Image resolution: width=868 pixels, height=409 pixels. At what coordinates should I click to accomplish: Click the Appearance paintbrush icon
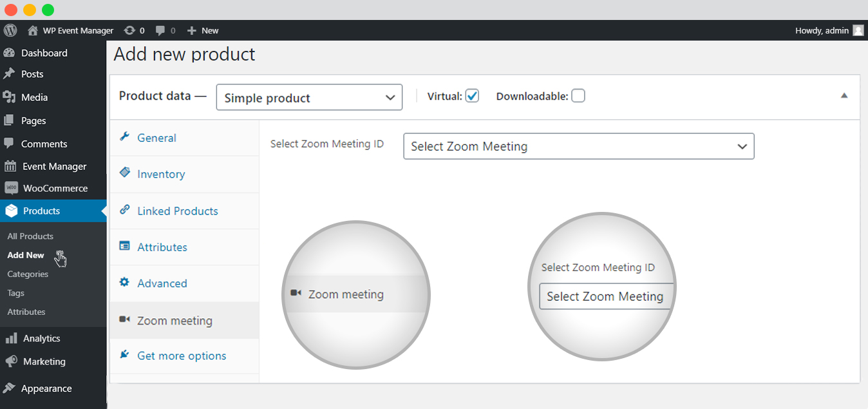click(9, 388)
